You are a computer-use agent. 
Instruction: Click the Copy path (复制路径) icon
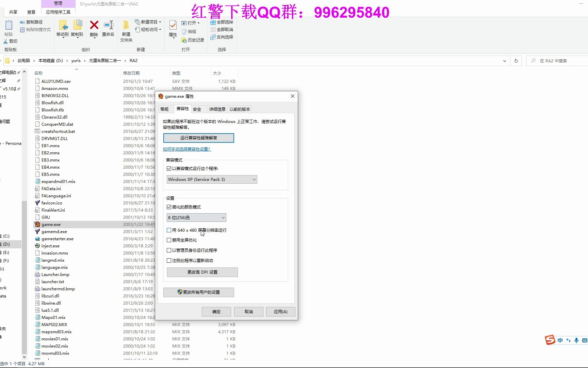coord(22,22)
